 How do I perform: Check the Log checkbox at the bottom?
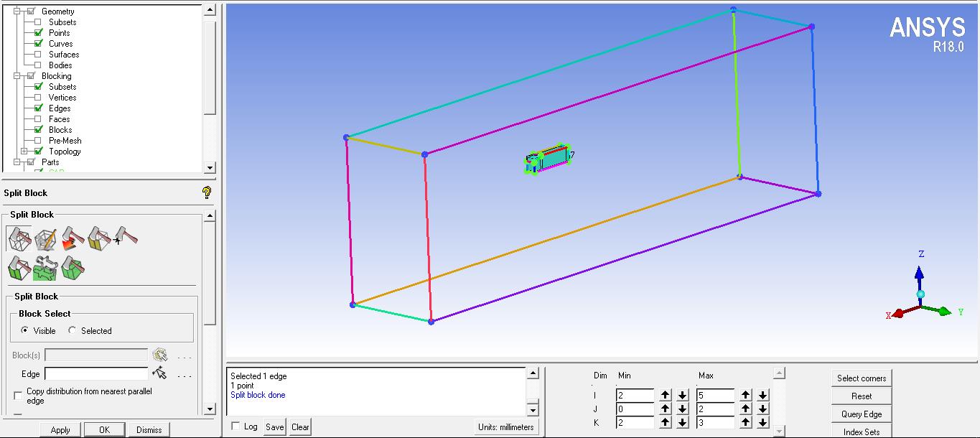click(x=237, y=426)
